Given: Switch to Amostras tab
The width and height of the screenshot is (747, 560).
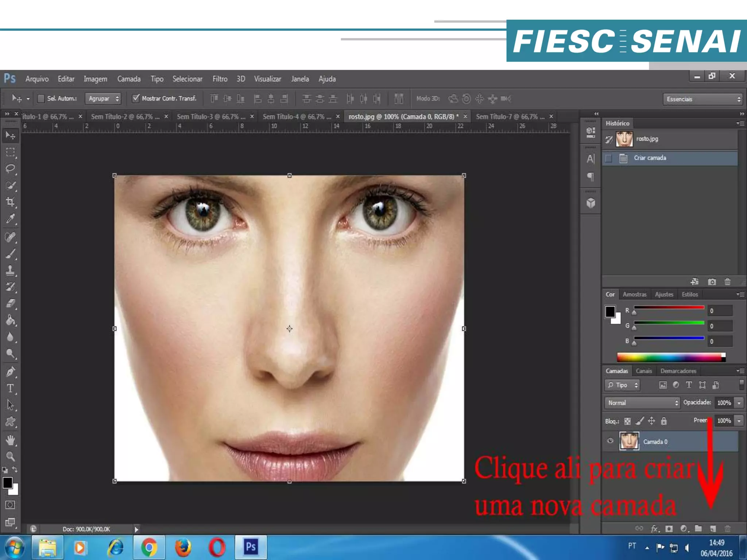Looking at the screenshot, I should [635, 294].
